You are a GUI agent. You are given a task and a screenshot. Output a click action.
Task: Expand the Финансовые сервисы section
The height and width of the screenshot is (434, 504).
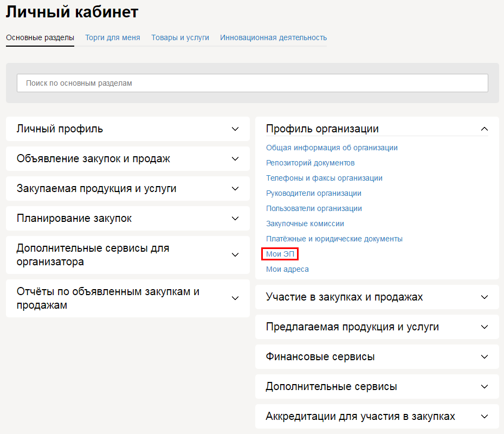(x=377, y=357)
